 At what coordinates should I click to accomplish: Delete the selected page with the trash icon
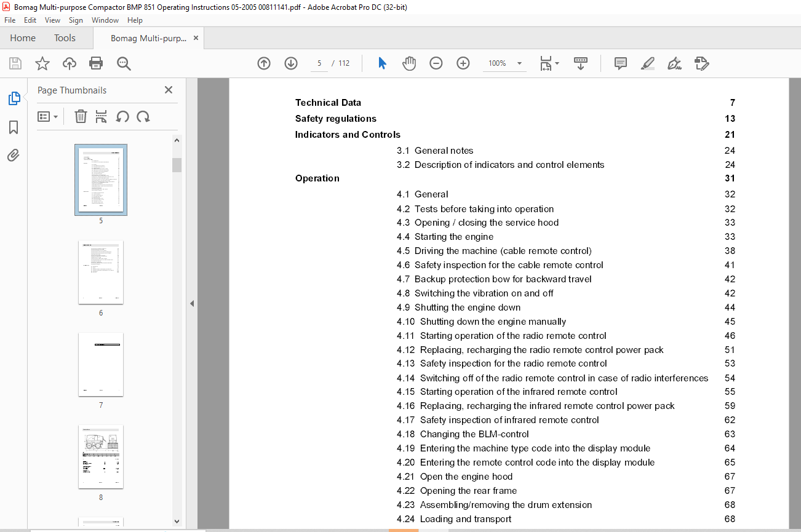[x=81, y=116]
